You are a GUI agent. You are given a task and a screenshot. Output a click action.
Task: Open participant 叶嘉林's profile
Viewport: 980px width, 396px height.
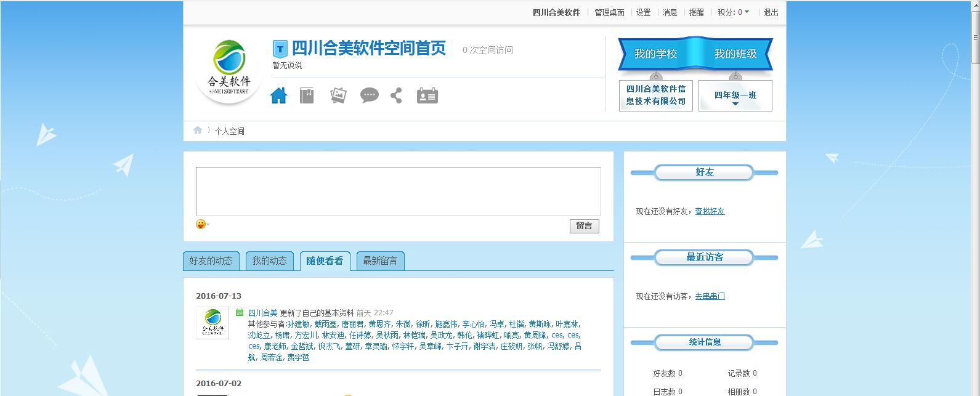coord(567,324)
